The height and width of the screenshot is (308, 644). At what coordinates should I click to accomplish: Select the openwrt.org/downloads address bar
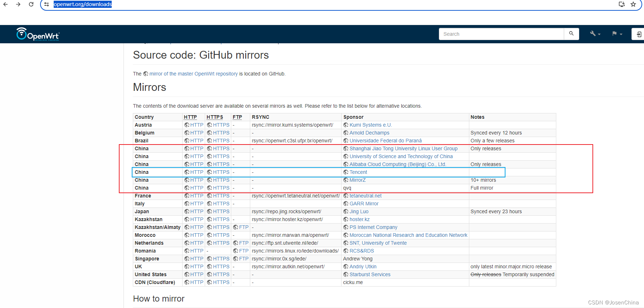coord(82,4)
